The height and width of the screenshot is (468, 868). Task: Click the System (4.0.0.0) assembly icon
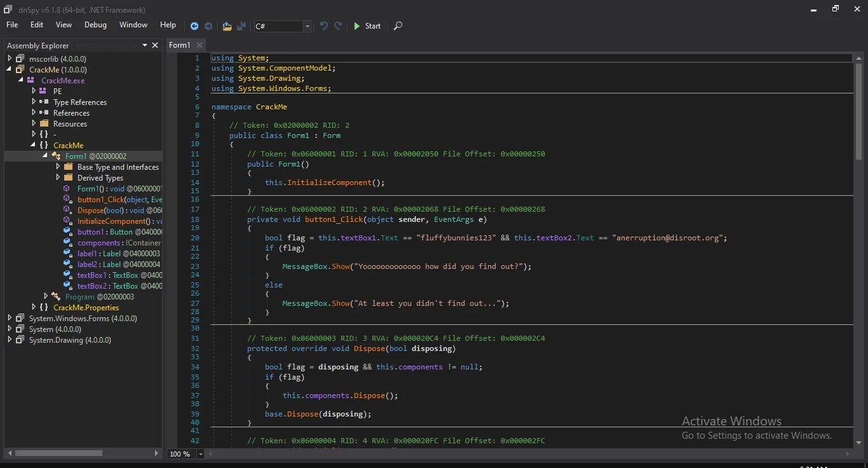[x=20, y=329]
